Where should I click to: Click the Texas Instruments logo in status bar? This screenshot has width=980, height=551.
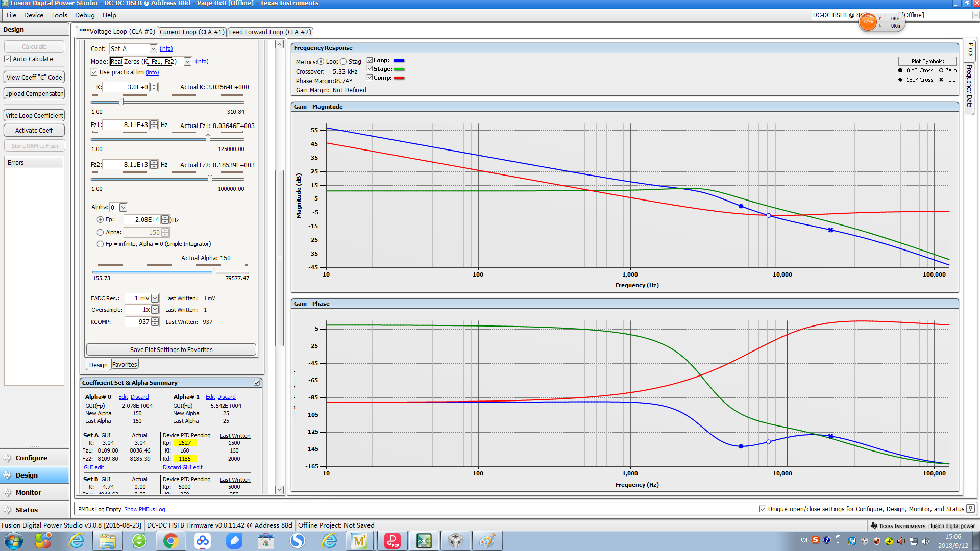[x=874, y=525]
